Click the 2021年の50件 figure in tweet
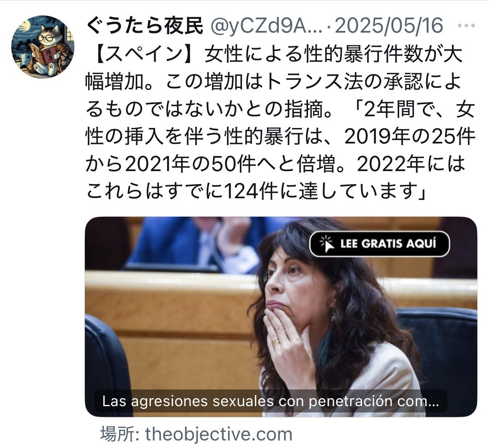The width and height of the screenshot is (489, 448). pyautogui.click(x=190, y=164)
